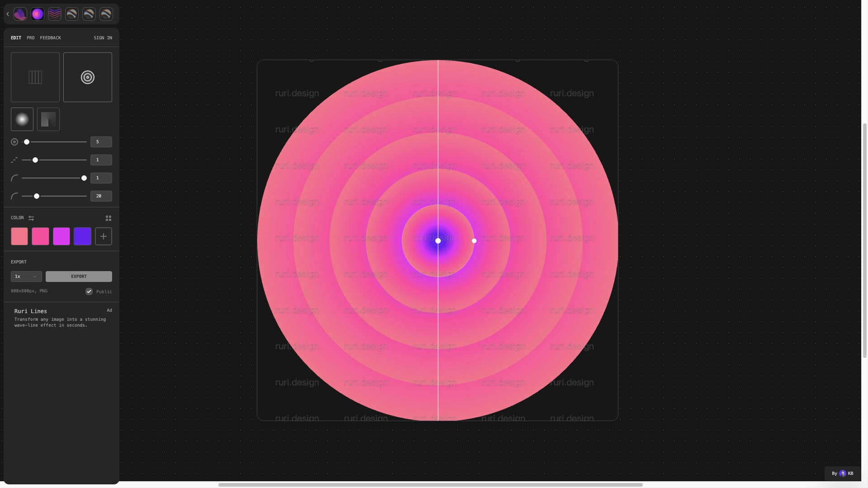Image resolution: width=868 pixels, height=488 pixels.
Task: Select the violet blue color swatch
Action: [x=82, y=236]
